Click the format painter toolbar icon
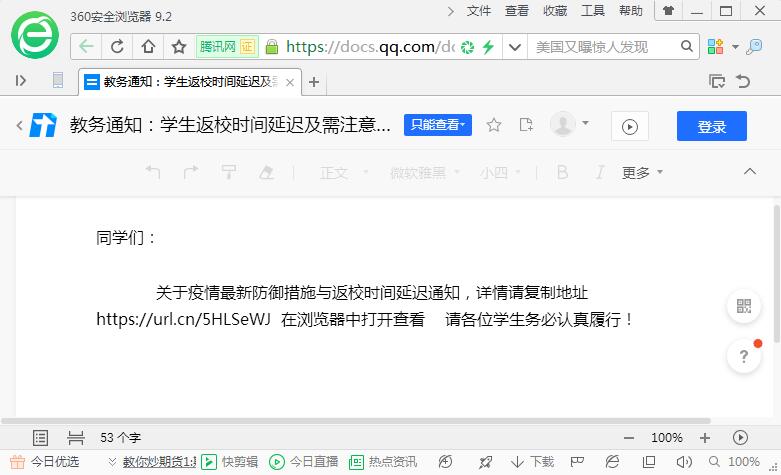Image resolution: width=781 pixels, height=475 pixels. [229, 172]
